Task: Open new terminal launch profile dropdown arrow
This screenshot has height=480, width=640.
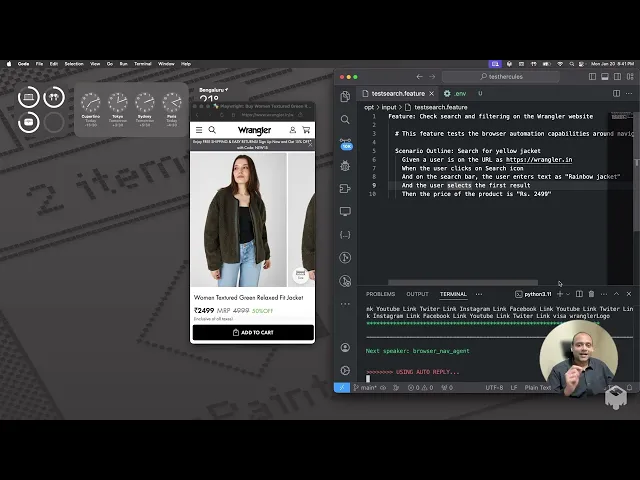Action: (x=568, y=294)
